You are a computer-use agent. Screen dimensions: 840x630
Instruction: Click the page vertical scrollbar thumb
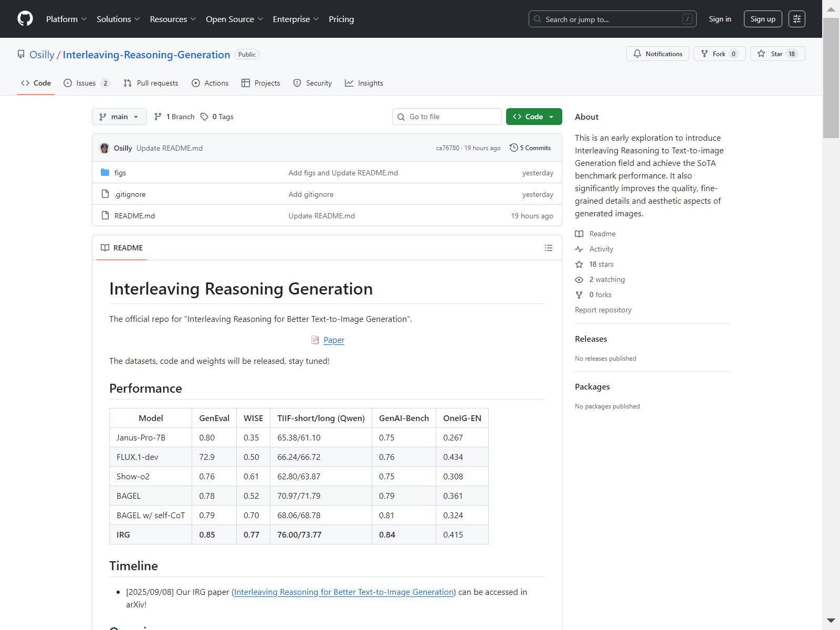[x=831, y=78]
